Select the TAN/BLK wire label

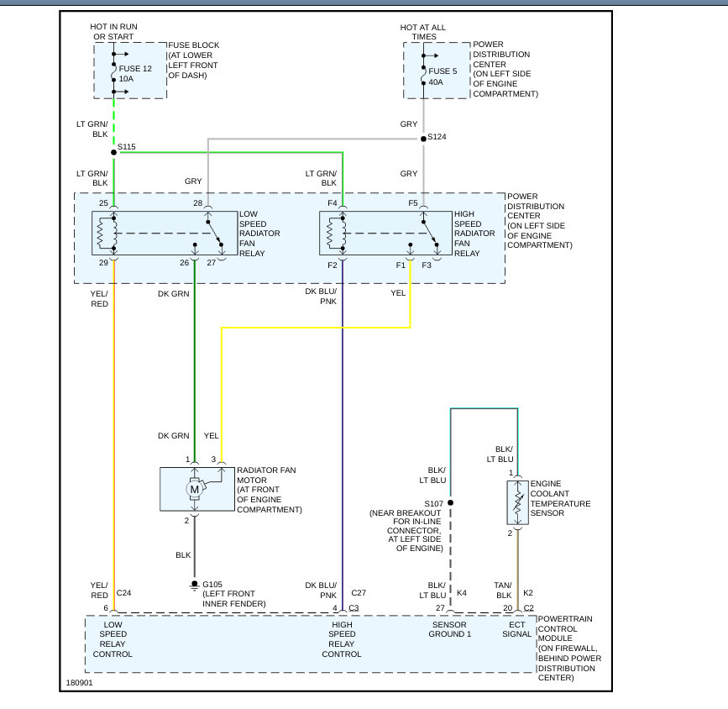[503, 590]
